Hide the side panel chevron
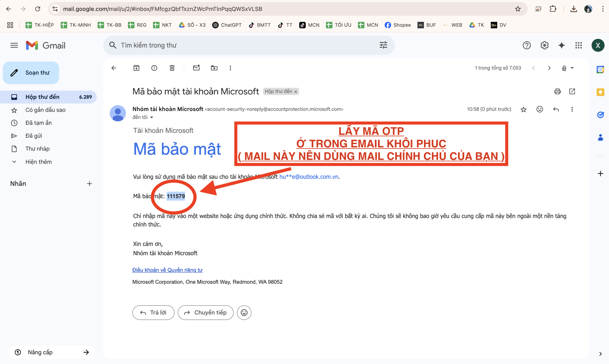The height and width of the screenshot is (364, 609). (600, 354)
